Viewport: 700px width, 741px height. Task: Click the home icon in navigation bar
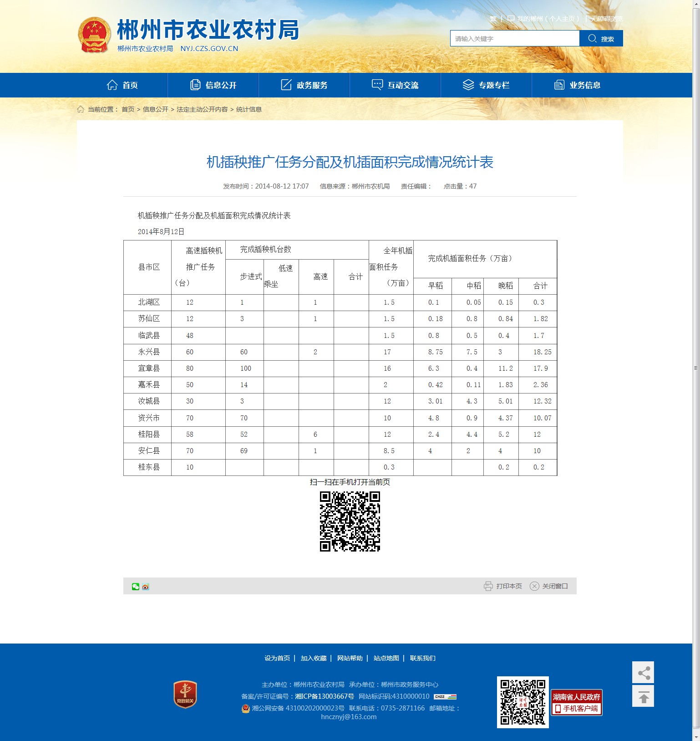point(112,85)
